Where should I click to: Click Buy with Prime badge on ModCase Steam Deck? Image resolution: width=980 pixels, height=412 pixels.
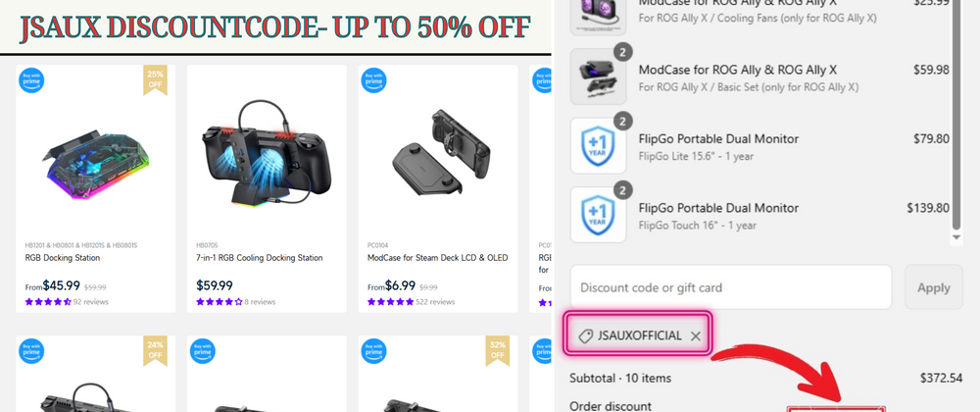tap(373, 80)
